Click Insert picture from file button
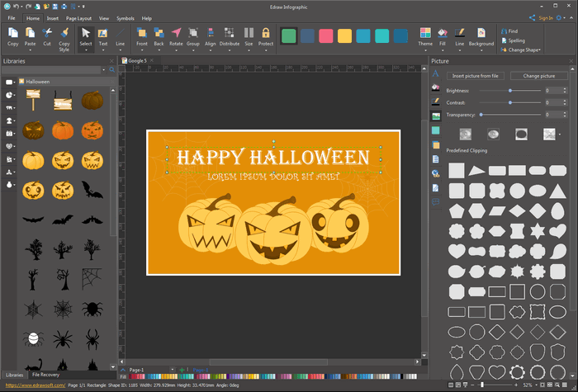578x392 pixels. pos(474,75)
